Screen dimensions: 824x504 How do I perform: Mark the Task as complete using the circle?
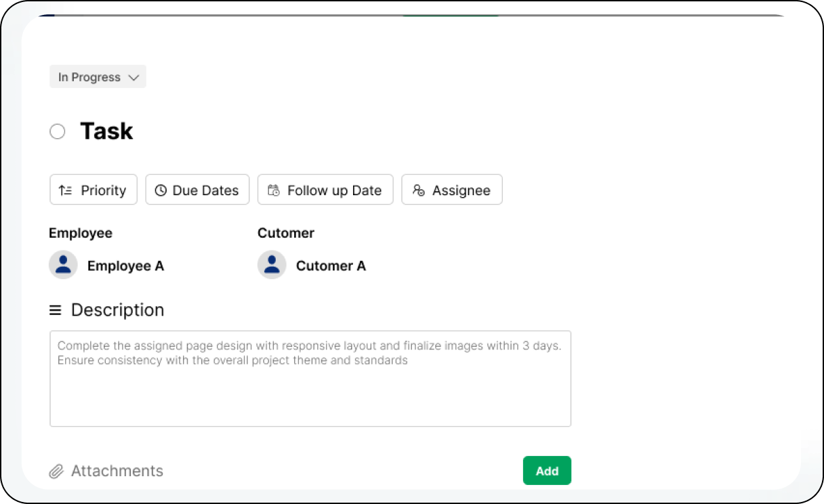click(58, 131)
